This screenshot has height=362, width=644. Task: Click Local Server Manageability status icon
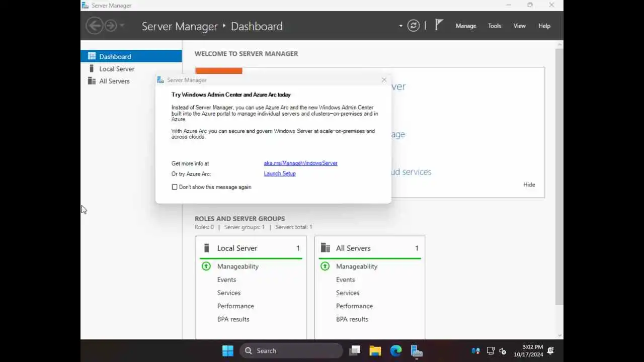pyautogui.click(x=206, y=266)
